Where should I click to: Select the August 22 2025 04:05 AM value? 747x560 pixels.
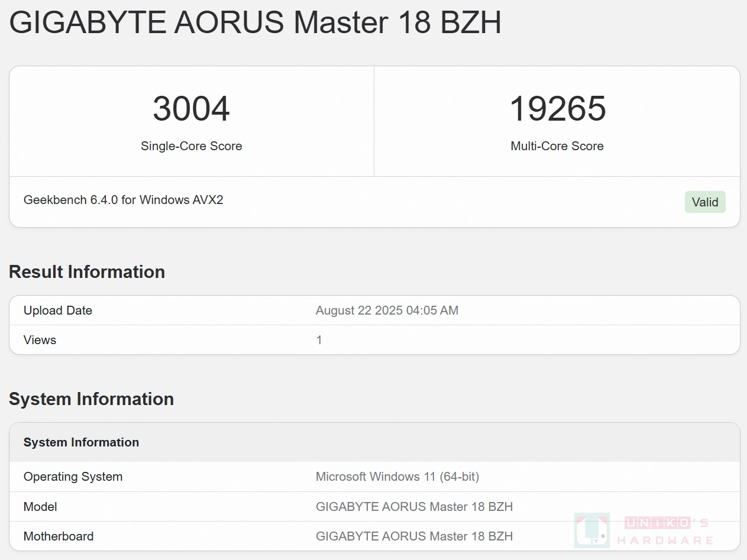pyautogui.click(x=387, y=310)
